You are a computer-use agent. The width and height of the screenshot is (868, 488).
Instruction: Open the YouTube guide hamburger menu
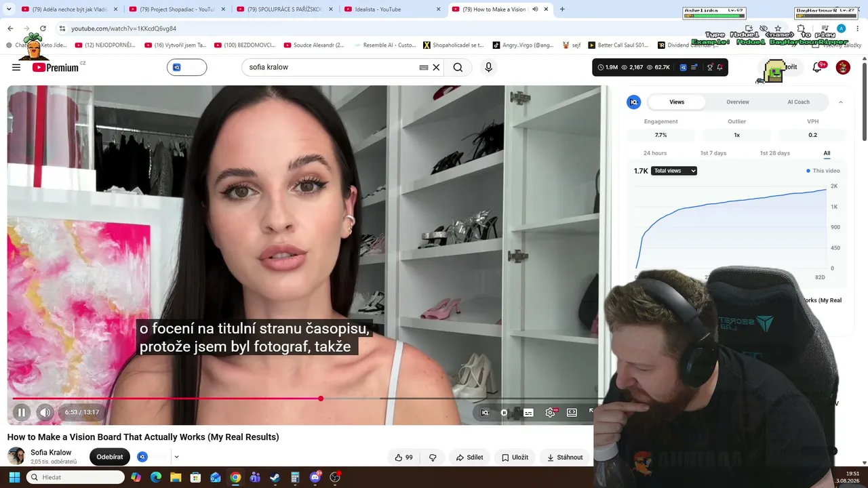[x=16, y=67]
